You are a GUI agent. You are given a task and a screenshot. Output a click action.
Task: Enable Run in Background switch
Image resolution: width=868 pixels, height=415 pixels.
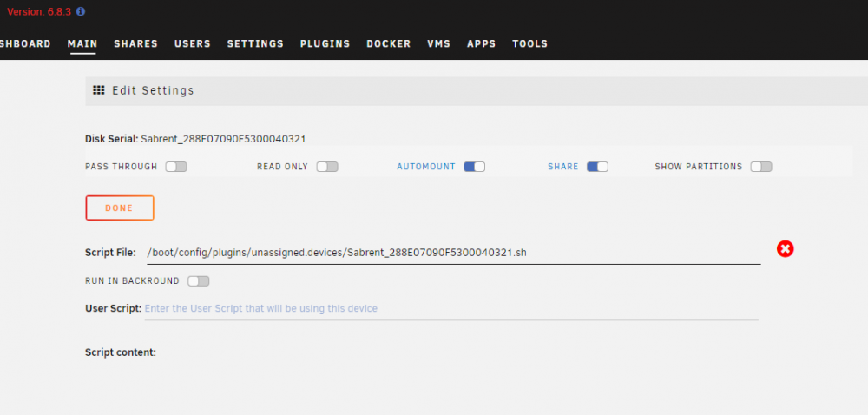tap(198, 281)
